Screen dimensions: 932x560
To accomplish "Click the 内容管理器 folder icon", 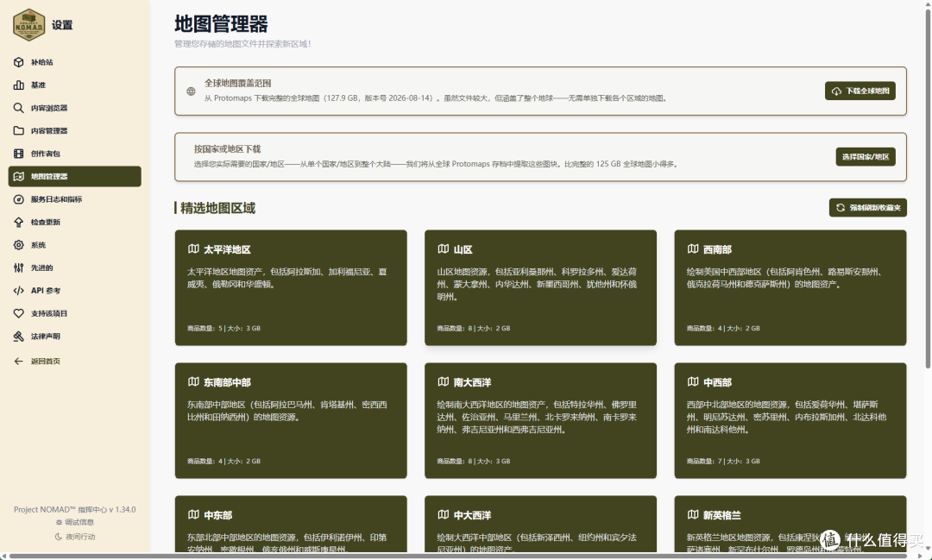I will (18, 131).
